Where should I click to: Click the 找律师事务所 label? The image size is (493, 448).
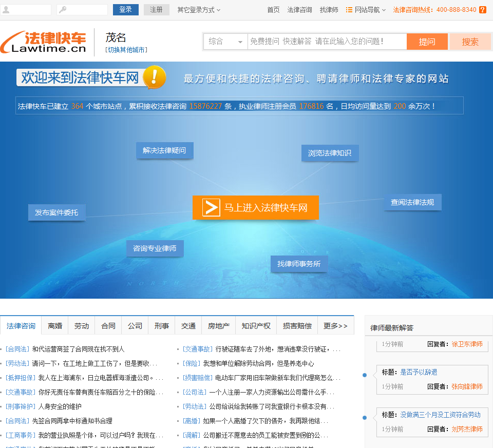click(x=299, y=264)
